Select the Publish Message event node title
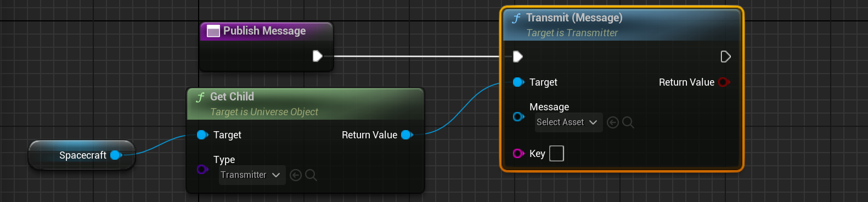This screenshot has width=868, height=202. pyautogui.click(x=264, y=31)
